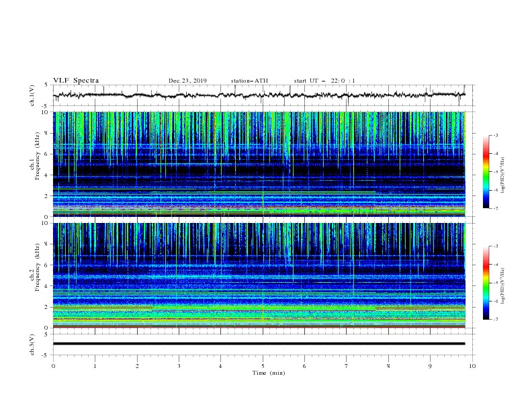Click the ch.2 PSD color scale bar
This screenshot has height=411, width=532.
pos(486,283)
